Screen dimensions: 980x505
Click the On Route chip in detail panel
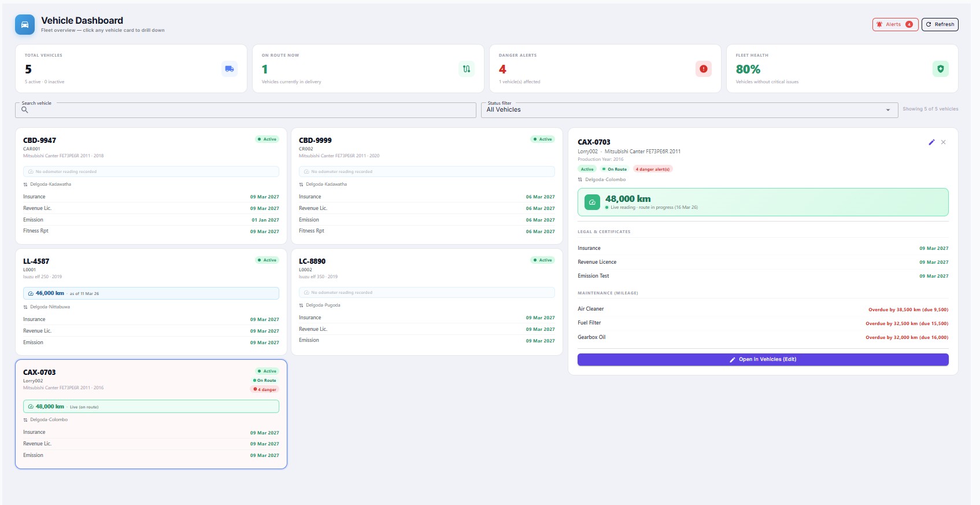(x=614, y=169)
